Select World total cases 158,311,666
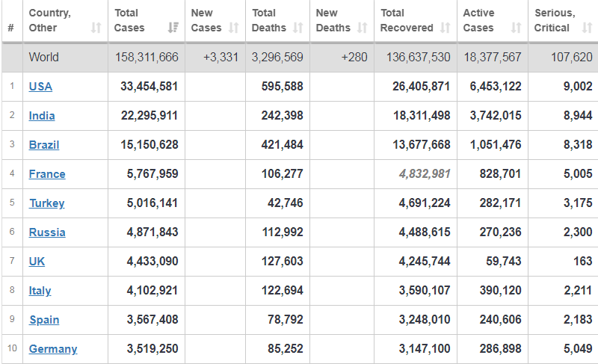Screen dimensions: 598x364 click(x=147, y=57)
